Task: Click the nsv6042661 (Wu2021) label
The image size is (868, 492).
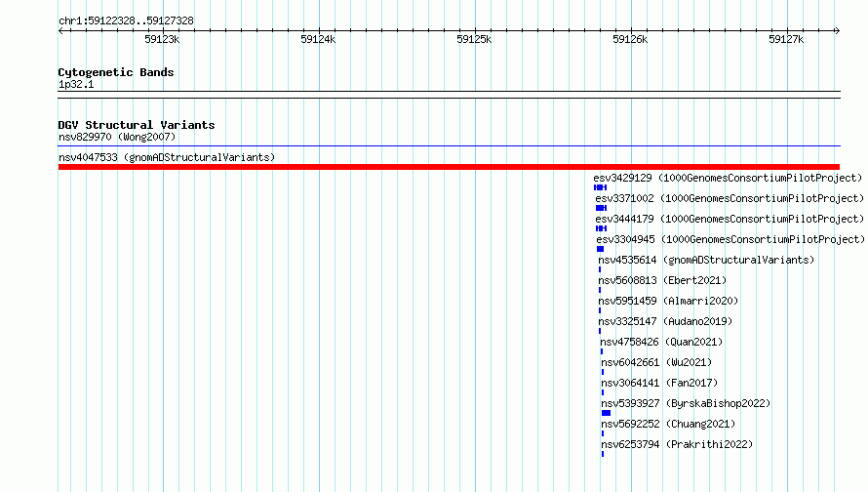Action: 656,362
